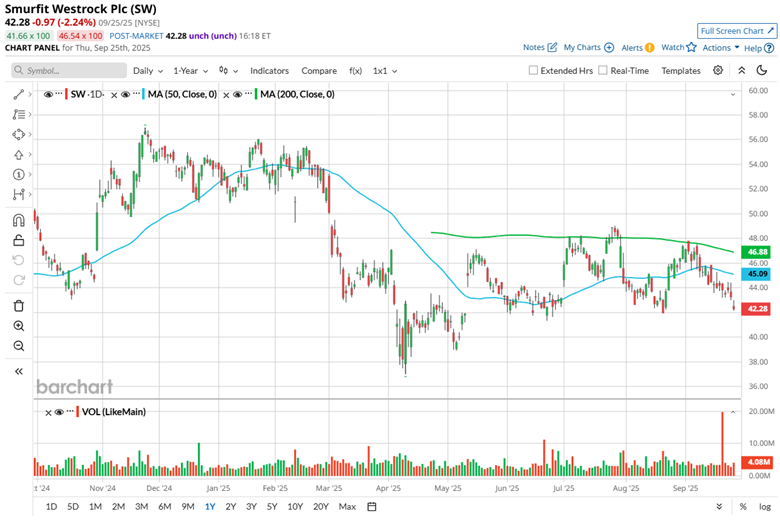Open the Daily frequency dropdown

(x=148, y=71)
